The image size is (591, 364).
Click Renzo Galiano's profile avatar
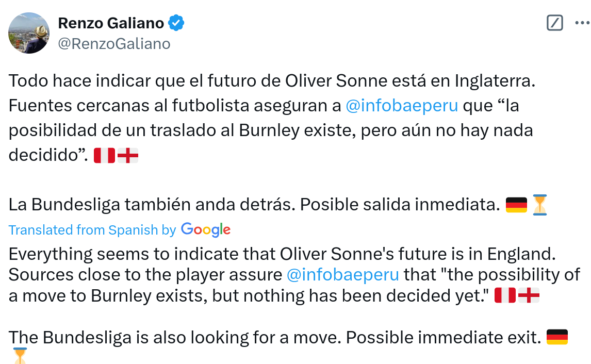pyautogui.click(x=29, y=33)
